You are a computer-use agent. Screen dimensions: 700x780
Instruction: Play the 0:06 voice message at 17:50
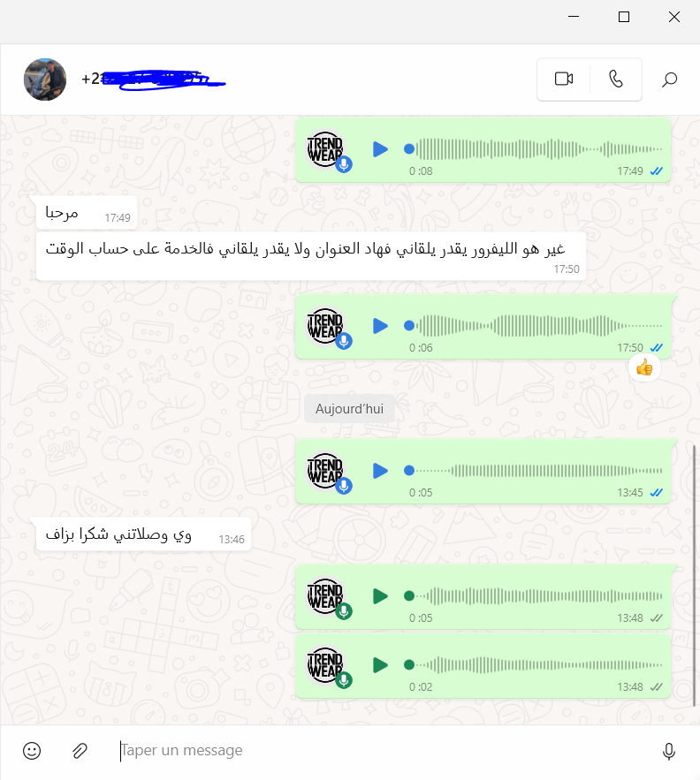click(x=380, y=326)
